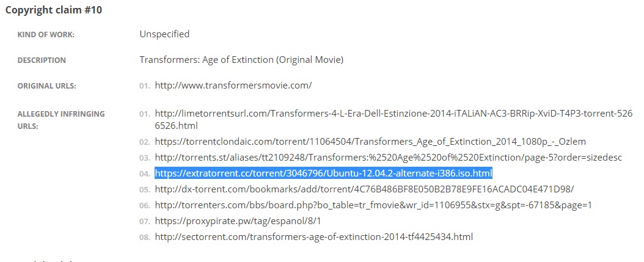This screenshot has height=262, width=644.
Task: Select the Unspecified value text
Action: (164, 34)
